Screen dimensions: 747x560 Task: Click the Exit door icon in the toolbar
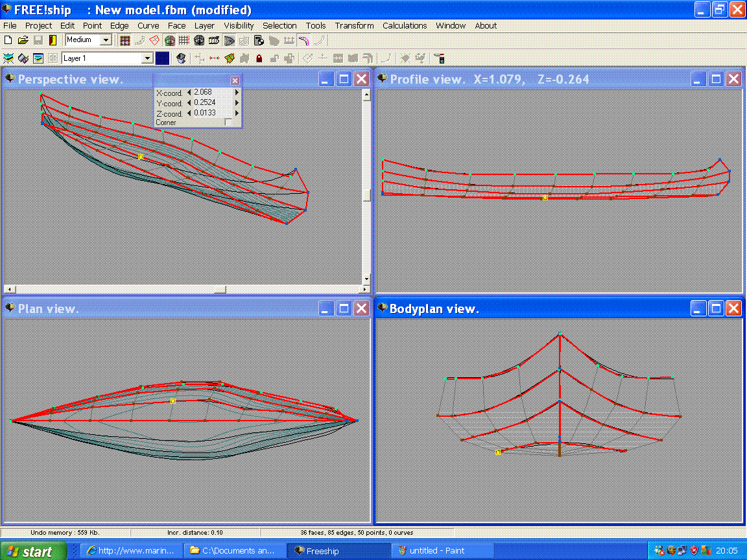[x=53, y=40]
